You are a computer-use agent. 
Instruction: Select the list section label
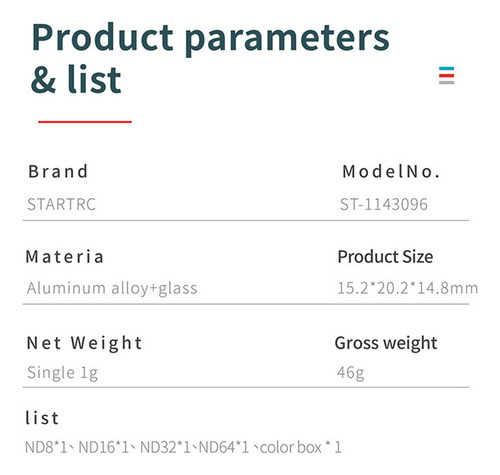(x=42, y=418)
